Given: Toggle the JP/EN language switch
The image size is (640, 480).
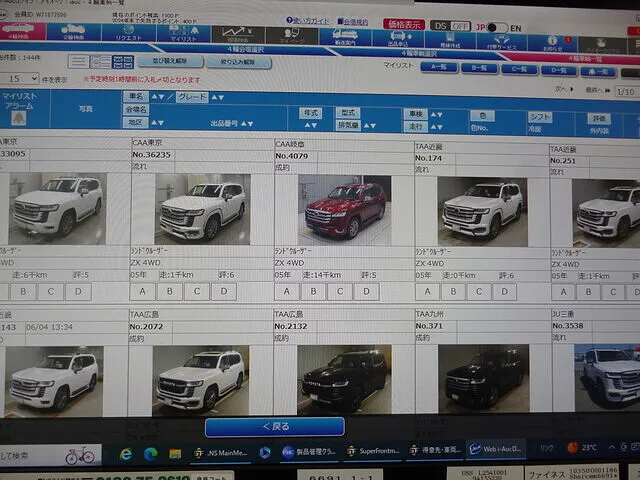Looking at the screenshot, I should tap(498, 28).
